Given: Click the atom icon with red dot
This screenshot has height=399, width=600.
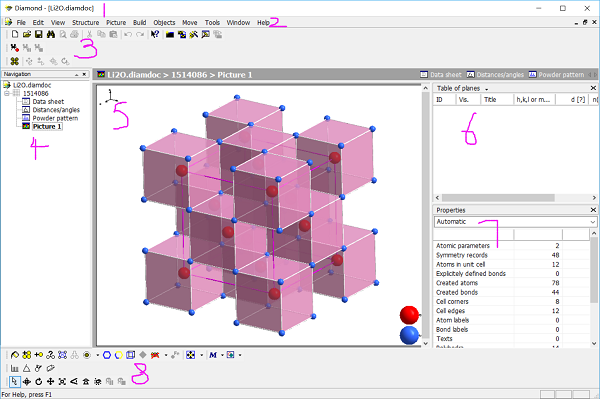Looking at the screenshot, I should pyautogui.click(x=15, y=48).
